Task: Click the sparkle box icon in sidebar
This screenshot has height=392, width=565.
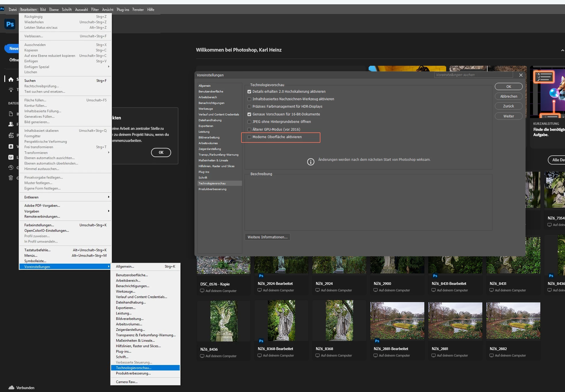Action: pos(11,135)
